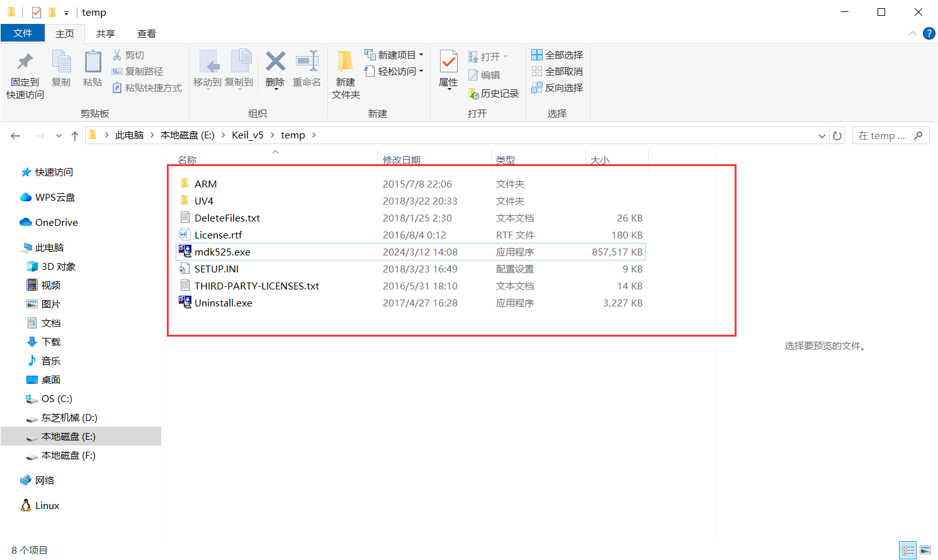Screen dimensions: 938x560
Task: Open 下载 Downloads in sidebar
Action: click(43, 342)
